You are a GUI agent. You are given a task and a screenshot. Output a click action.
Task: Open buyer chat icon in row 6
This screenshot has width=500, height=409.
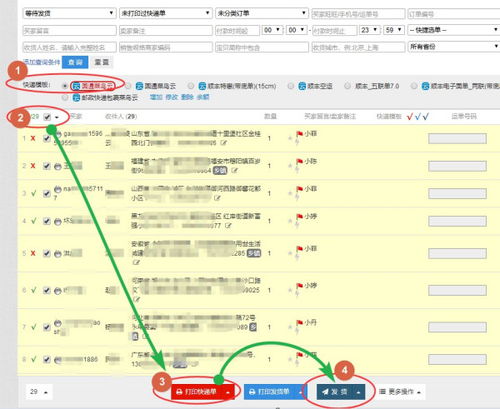58,291
